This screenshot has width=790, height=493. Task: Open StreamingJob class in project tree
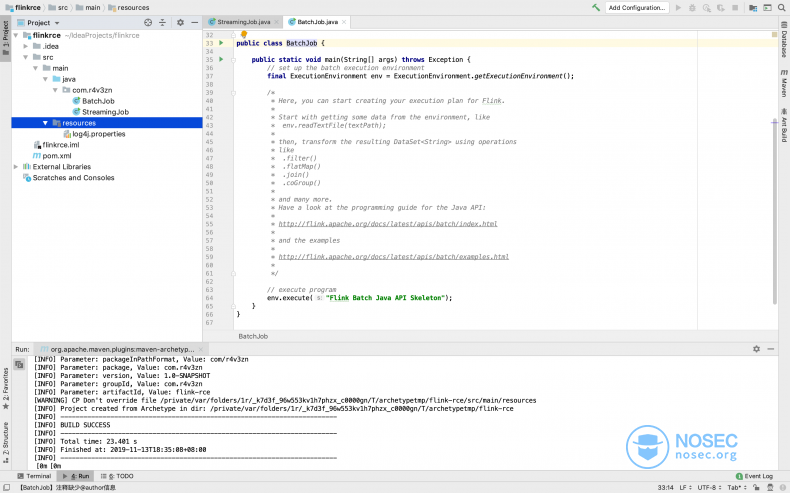[101, 112]
